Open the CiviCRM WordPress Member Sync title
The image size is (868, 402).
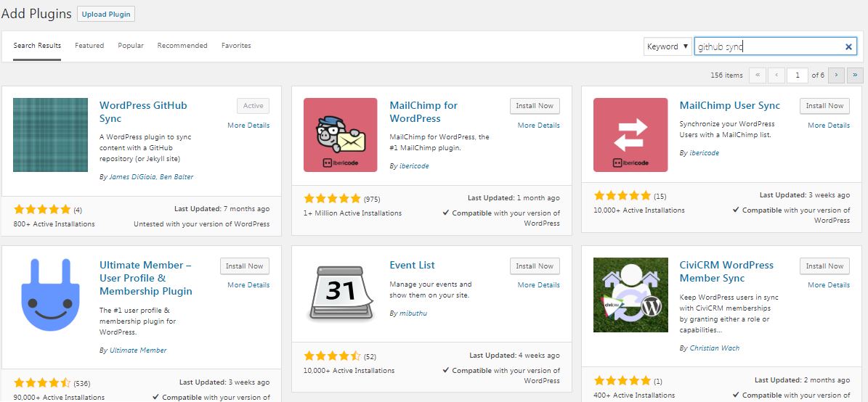point(726,271)
